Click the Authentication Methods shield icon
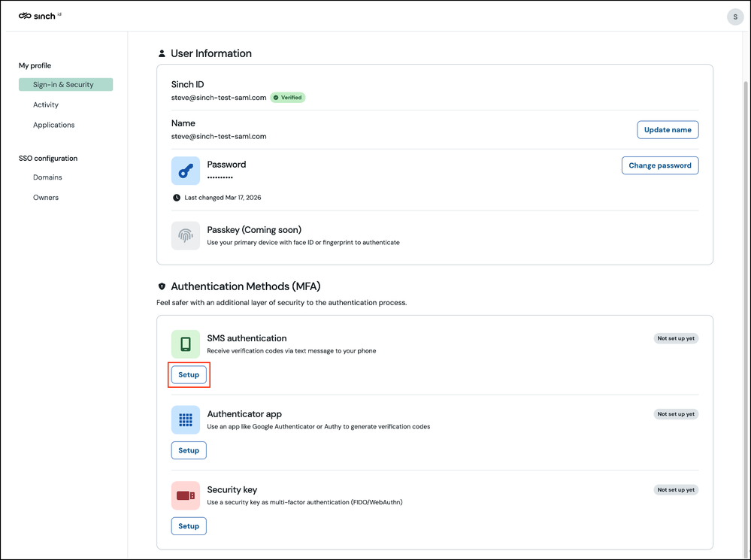Image resolution: width=751 pixels, height=560 pixels. point(162,286)
